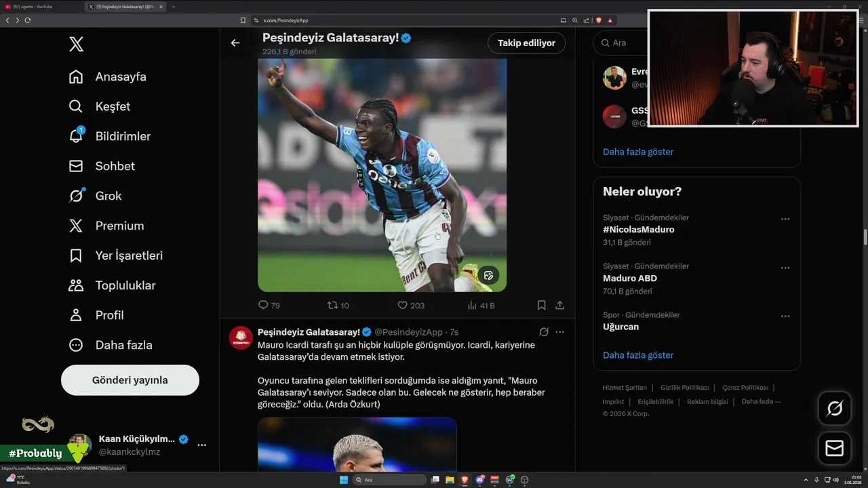Image resolution: width=868 pixels, height=488 pixels.
Task: Click the address bar bookmark icon
Action: (x=243, y=20)
